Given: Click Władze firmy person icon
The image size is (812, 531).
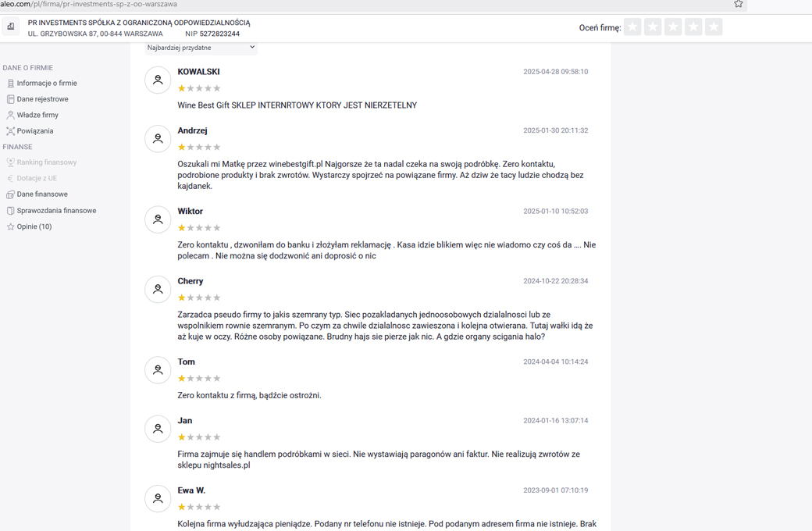Looking at the screenshot, I should coord(10,115).
